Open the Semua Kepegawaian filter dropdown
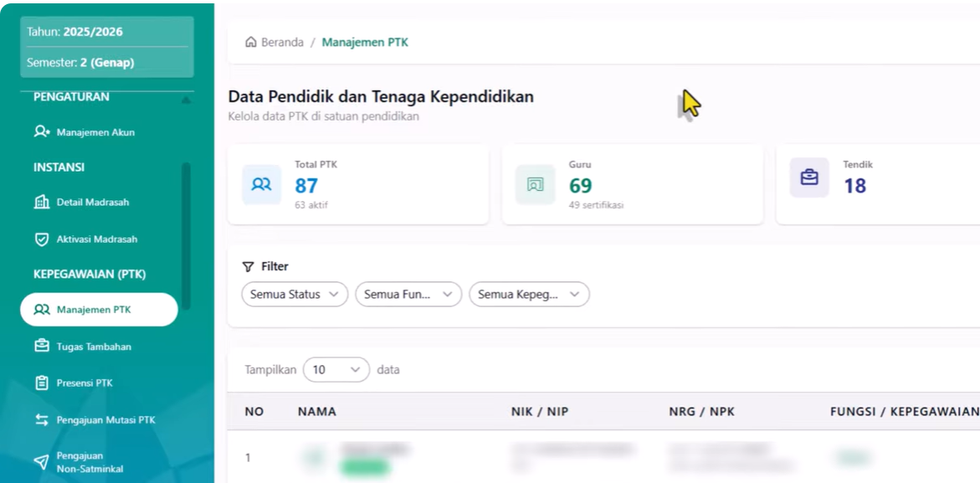 [x=527, y=295]
